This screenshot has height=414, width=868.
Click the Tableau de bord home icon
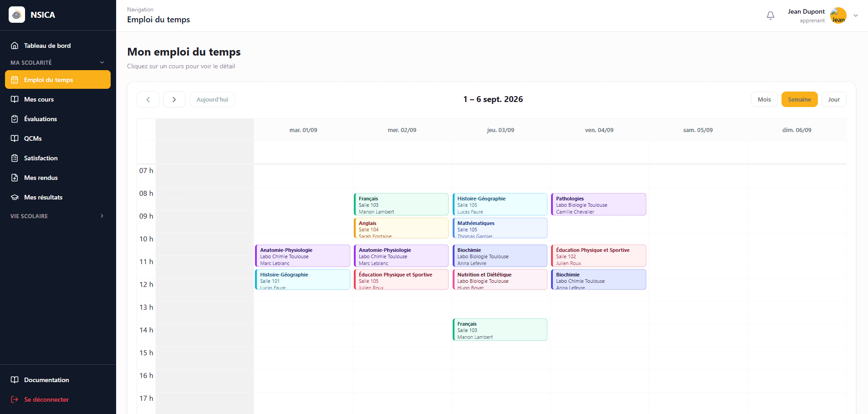pyautogui.click(x=15, y=46)
